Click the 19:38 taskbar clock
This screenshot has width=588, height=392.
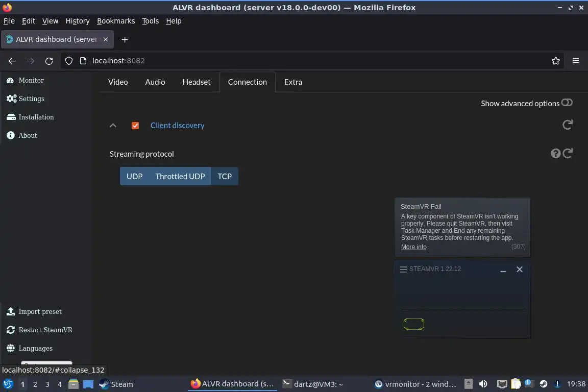576,384
